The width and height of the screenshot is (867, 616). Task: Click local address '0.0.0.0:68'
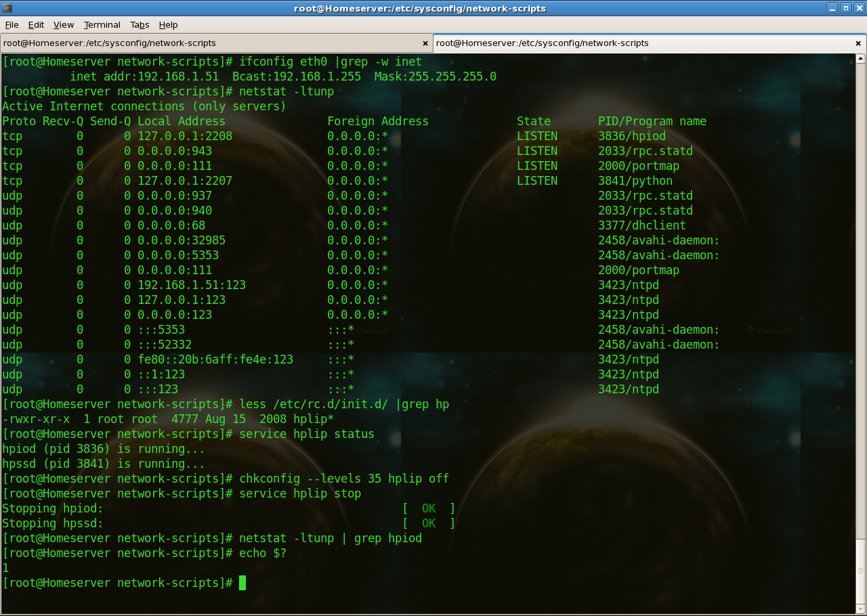click(171, 225)
